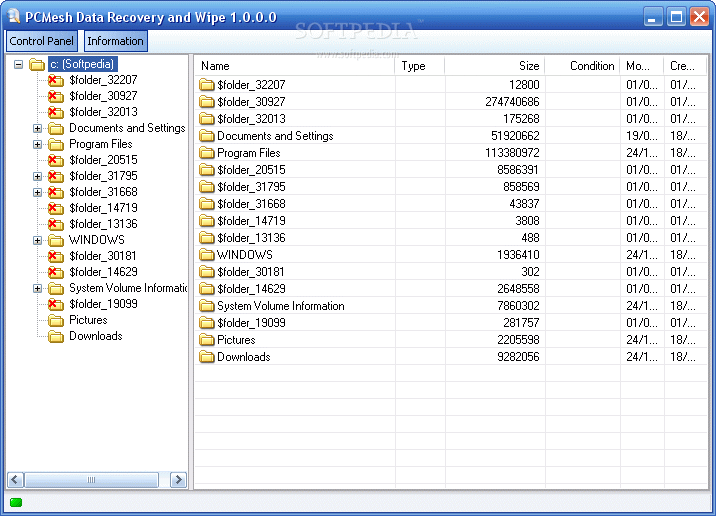Collapse the c: (Softpedia) root node

pos(18,64)
